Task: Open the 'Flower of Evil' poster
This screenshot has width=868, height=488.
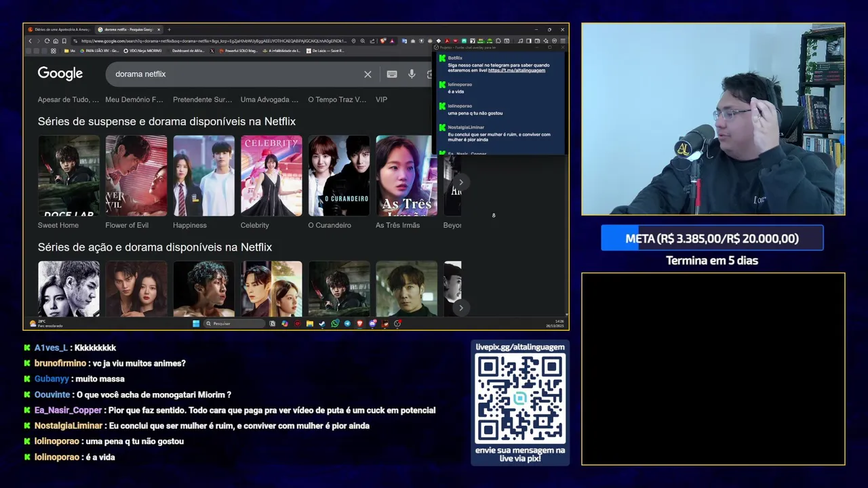Action: point(136,176)
